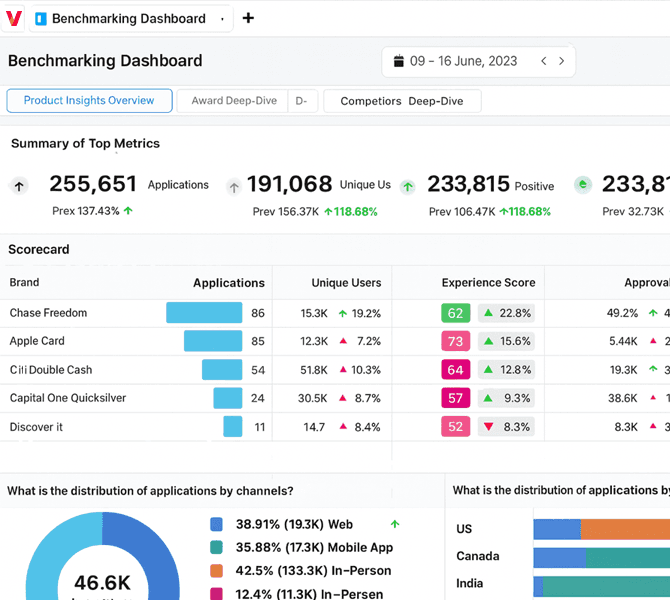Image resolution: width=670 pixels, height=600 pixels.
Task: Click 51.8K value in Citi Double Cash row
Action: (x=314, y=370)
